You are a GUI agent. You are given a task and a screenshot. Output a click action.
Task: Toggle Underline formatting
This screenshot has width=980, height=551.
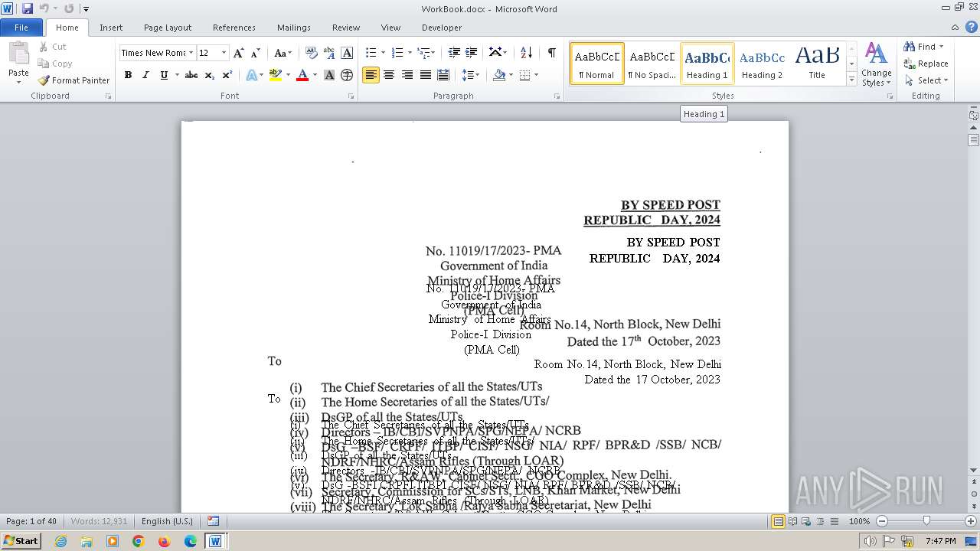164,75
